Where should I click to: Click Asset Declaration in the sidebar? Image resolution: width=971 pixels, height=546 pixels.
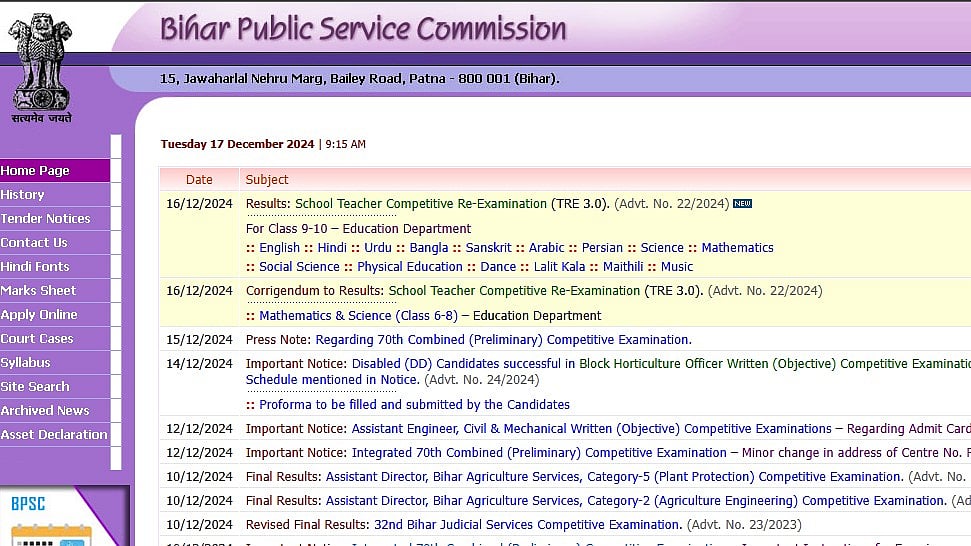click(54, 435)
